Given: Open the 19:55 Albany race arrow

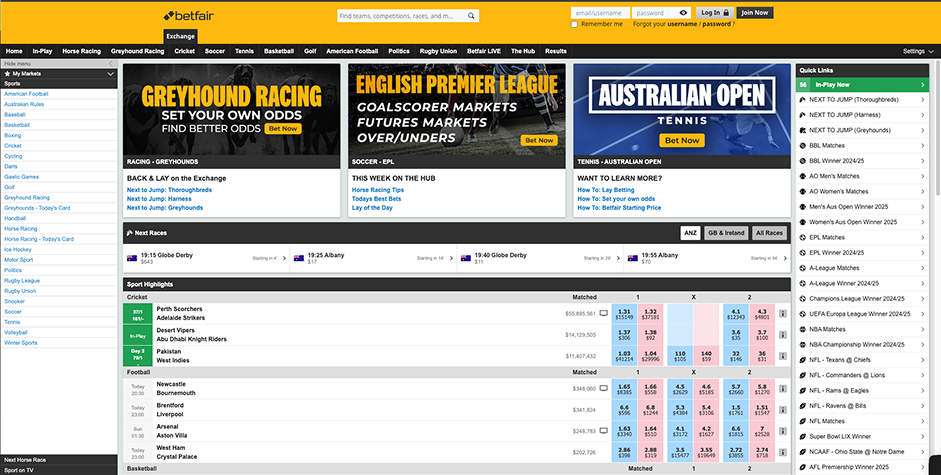Looking at the screenshot, I should pyautogui.click(x=783, y=258).
